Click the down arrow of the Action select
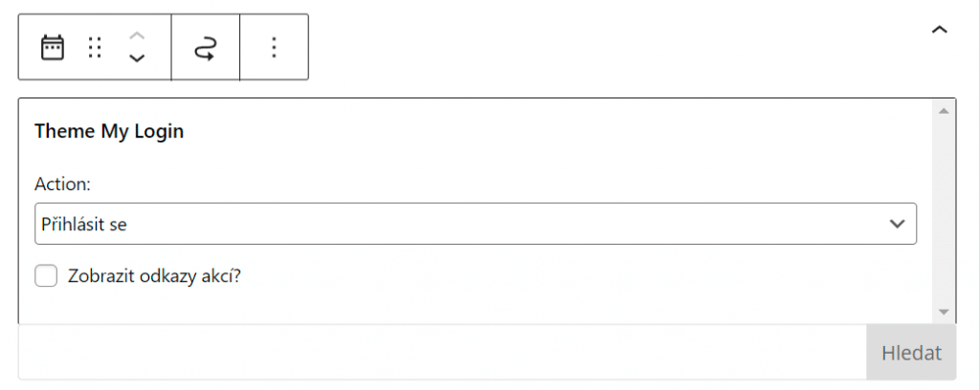The width and height of the screenshot is (980, 390). [x=897, y=224]
